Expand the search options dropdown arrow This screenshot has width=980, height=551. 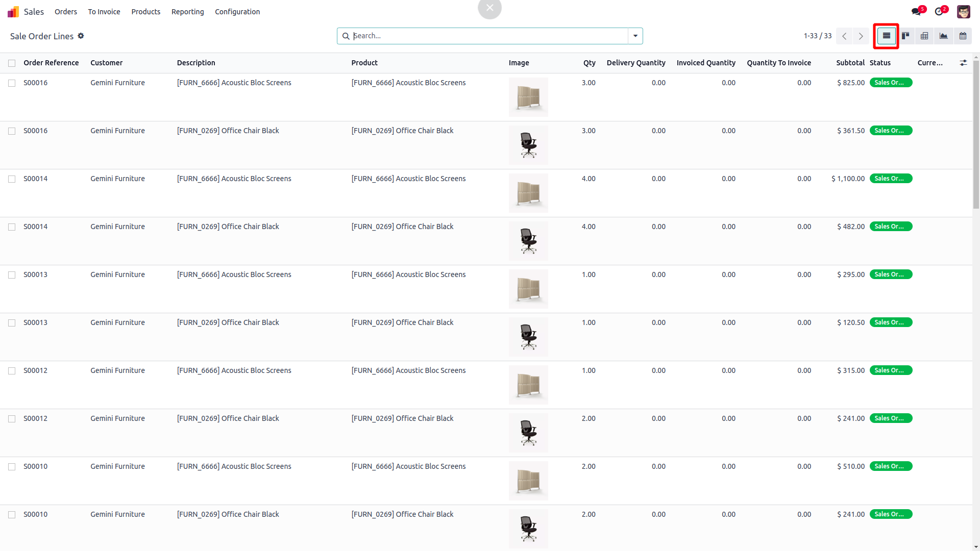click(x=635, y=36)
